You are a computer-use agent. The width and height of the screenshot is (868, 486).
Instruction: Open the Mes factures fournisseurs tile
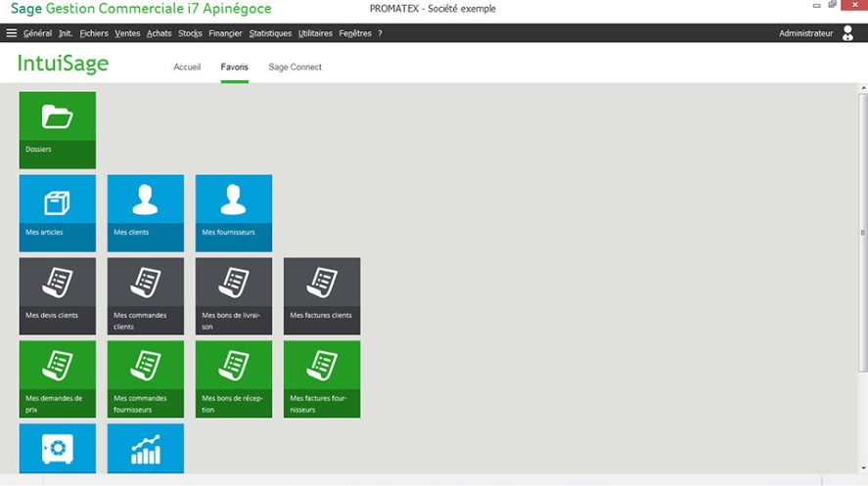322,378
